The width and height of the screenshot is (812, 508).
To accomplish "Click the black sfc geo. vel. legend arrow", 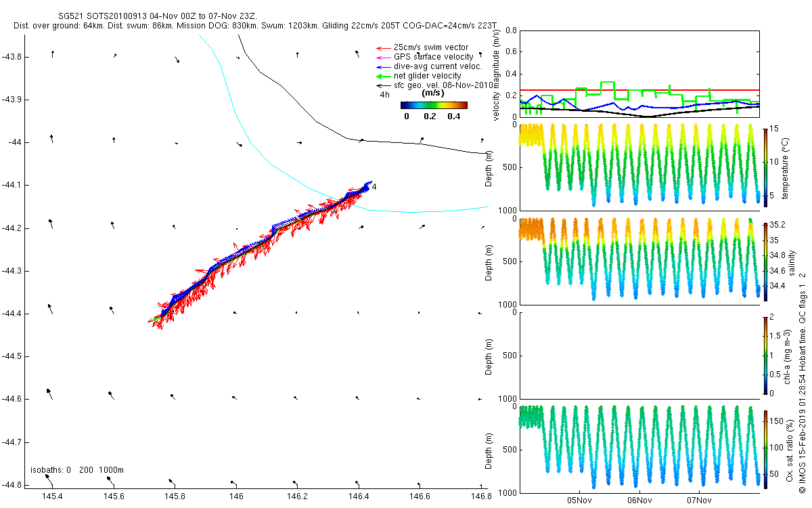I will (x=383, y=86).
